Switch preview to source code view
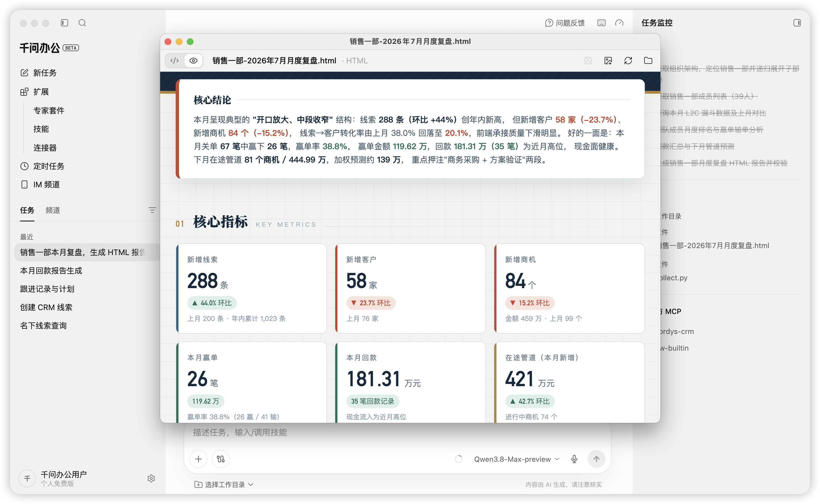The height and width of the screenshot is (504, 820). click(175, 60)
